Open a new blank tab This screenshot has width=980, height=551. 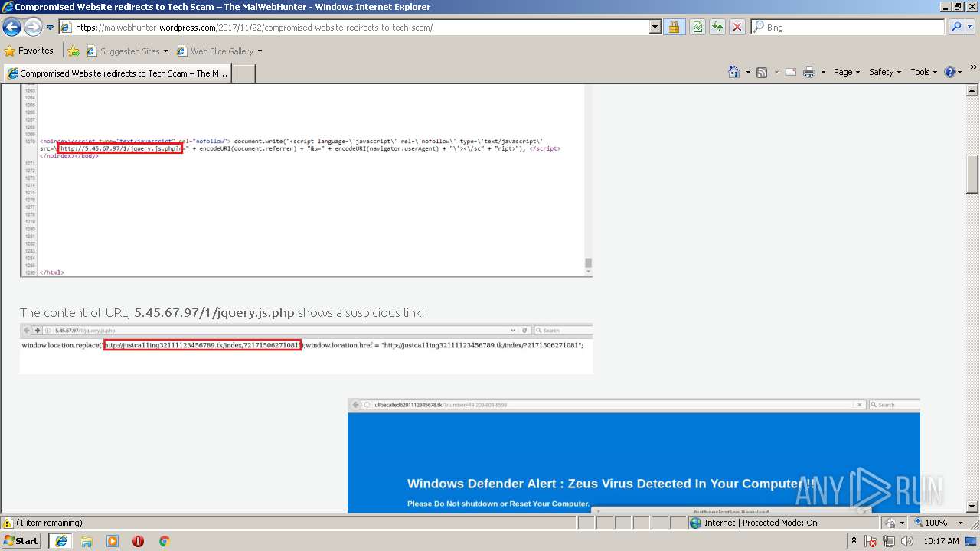click(243, 73)
